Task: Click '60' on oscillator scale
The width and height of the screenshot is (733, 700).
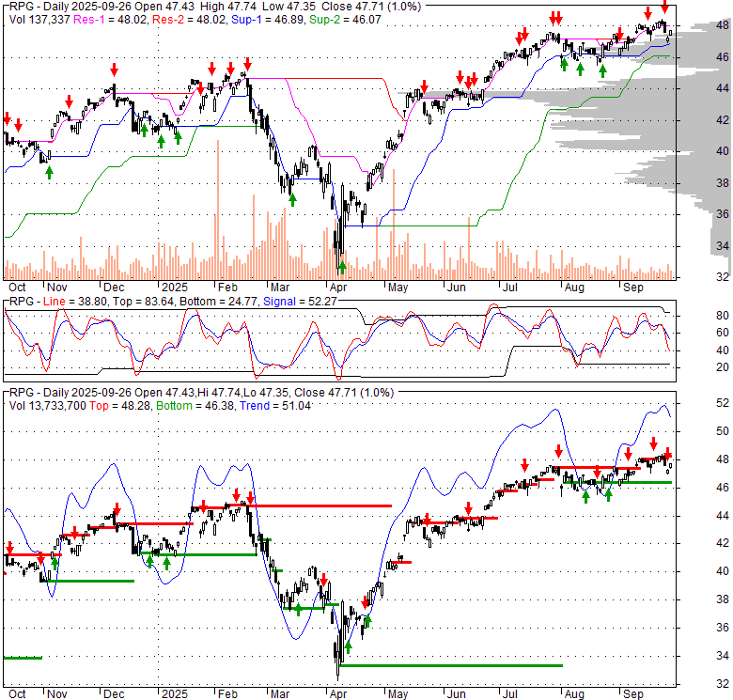Action: (x=723, y=333)
